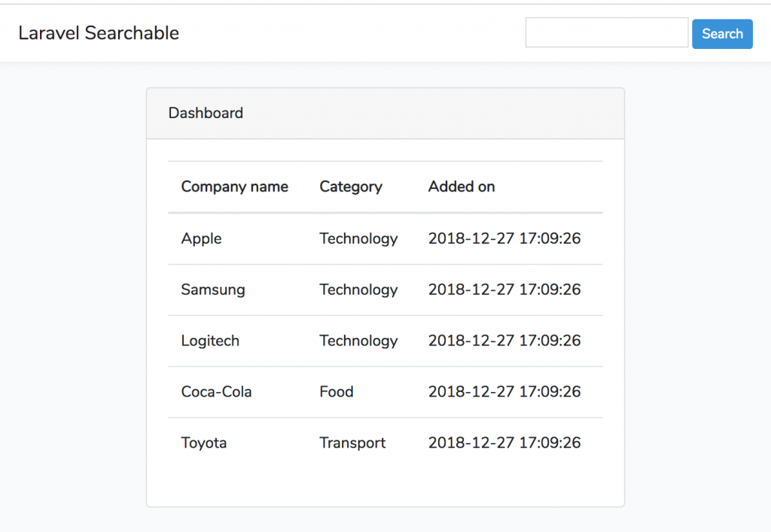Click the Technology category in Apple row
The width and height of the screenshot is (771, 532).
tap(358, 239)
